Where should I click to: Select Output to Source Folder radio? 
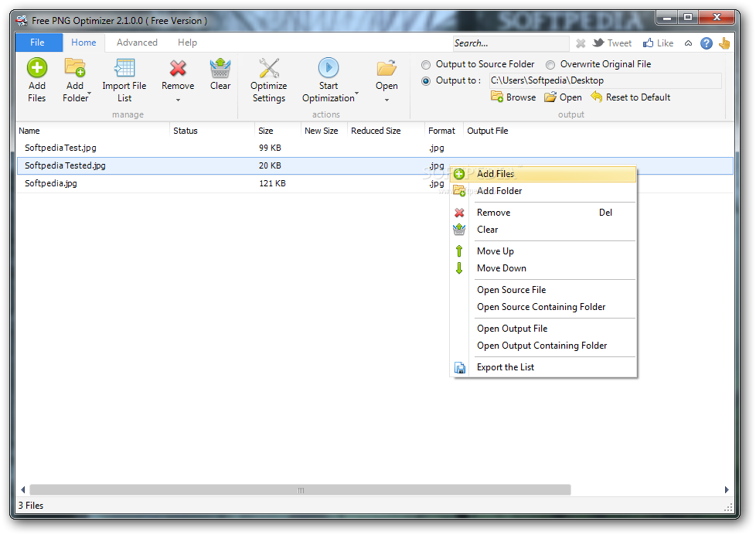pyautogui.click(x=426, y=65)
